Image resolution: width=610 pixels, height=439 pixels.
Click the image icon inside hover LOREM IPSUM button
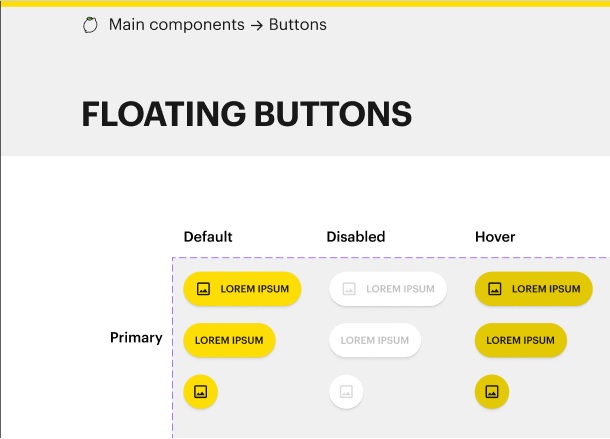pyautogui.click(x=495, y=289)
